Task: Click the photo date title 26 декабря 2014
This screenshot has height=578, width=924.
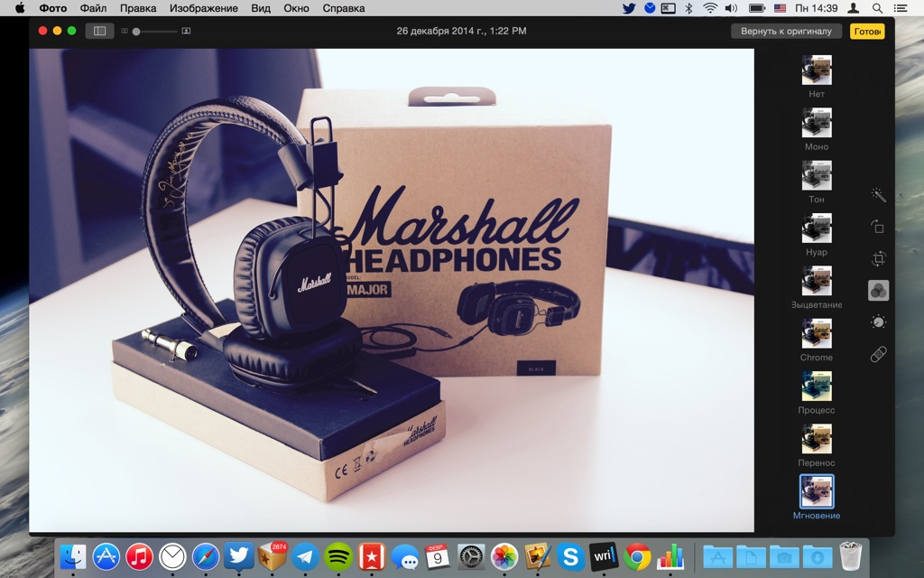Action: pos(461,31)
